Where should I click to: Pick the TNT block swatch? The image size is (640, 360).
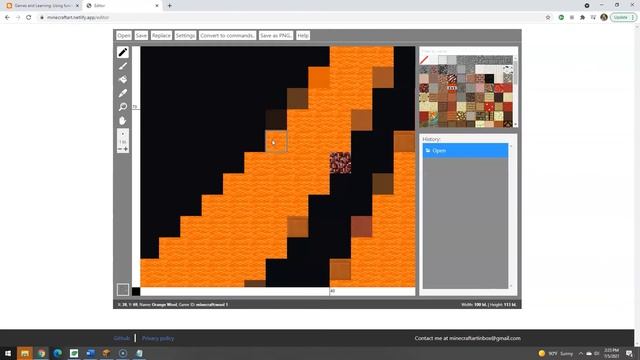[452, 87]
